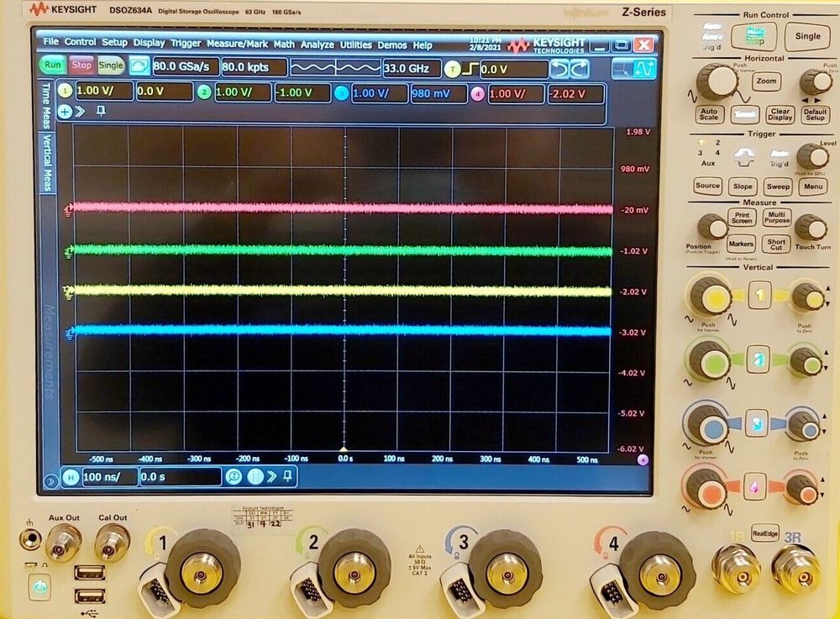Click the purple circle icon at graticule corner
Image resolution: width=840 pixels, height=619 pixels.
[643, 460]
